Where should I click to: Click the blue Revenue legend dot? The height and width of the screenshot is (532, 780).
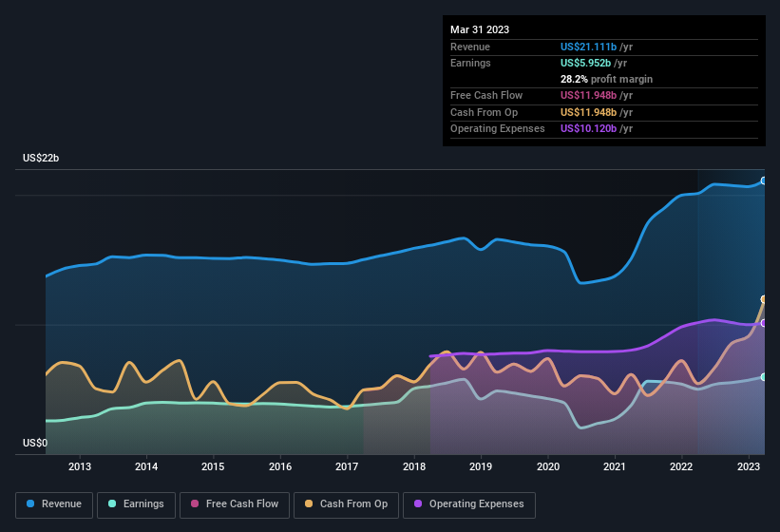[x=31, y=504]
